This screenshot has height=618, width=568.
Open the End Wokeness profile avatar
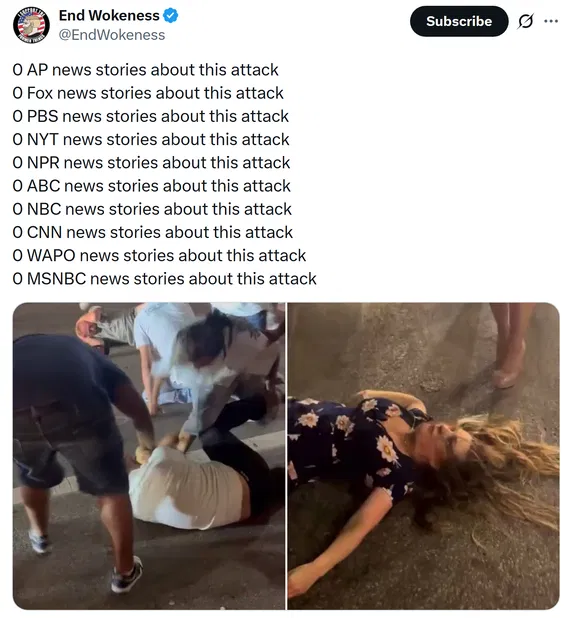click(31, 25)
